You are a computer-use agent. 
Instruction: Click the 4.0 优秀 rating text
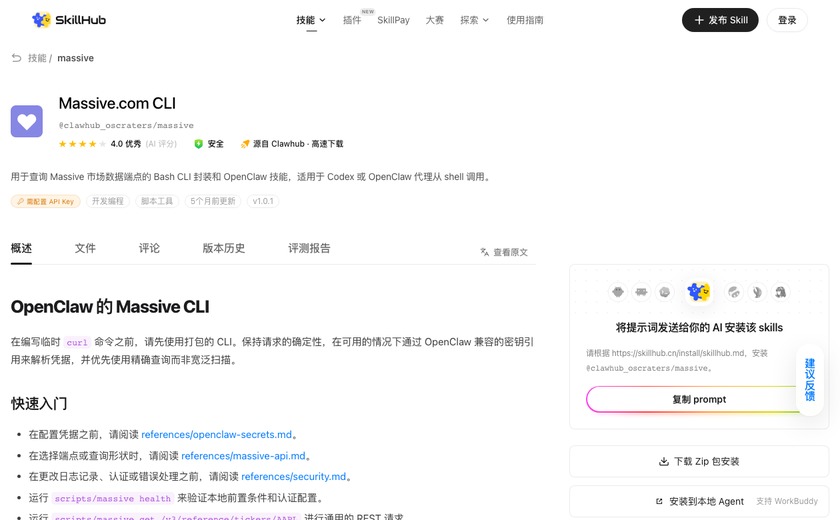pos(126,144)
